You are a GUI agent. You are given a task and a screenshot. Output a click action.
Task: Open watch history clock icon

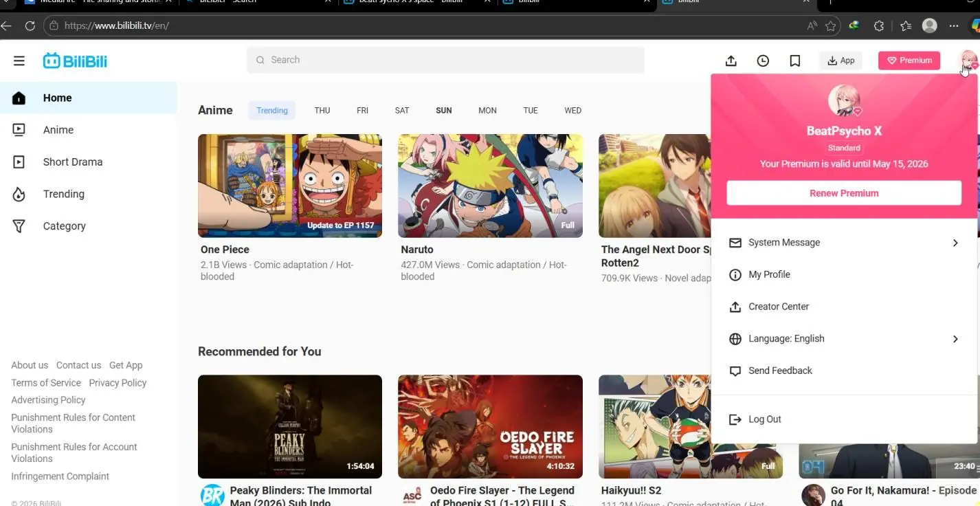coord(763,60)
